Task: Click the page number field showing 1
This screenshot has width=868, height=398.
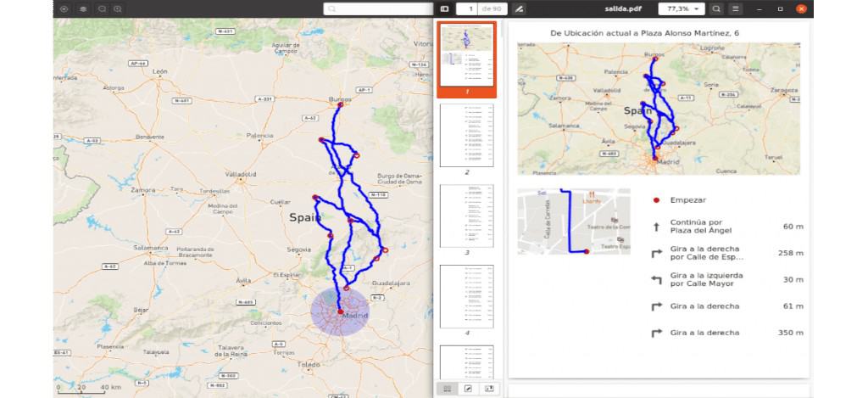Action: [x=467, y=8]
